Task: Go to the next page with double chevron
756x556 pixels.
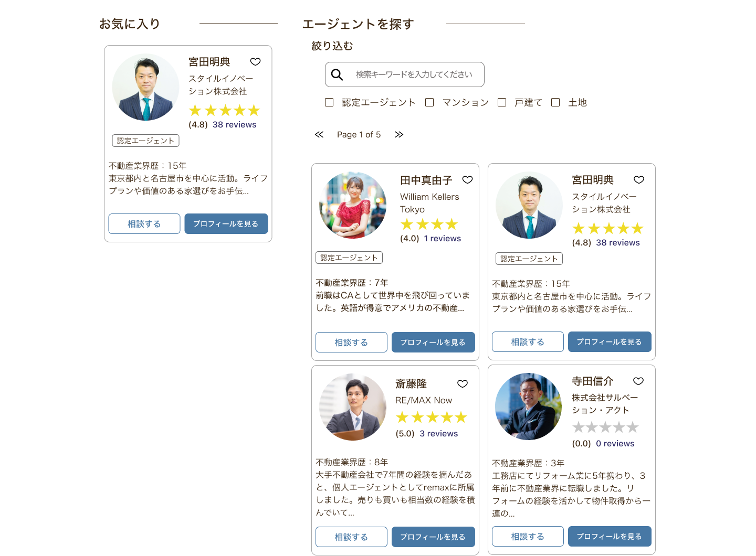Action: click(x=399, y=135)
